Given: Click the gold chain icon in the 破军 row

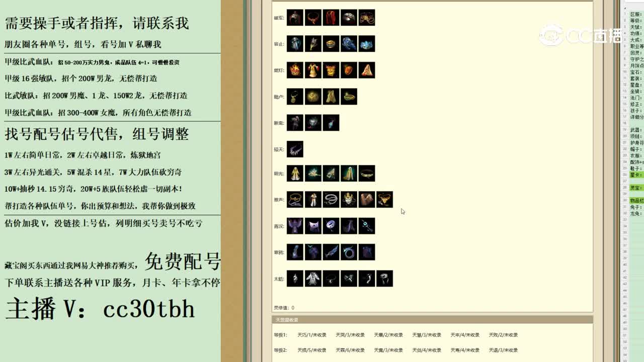Looking at the screenshot, I should [367, 18].
